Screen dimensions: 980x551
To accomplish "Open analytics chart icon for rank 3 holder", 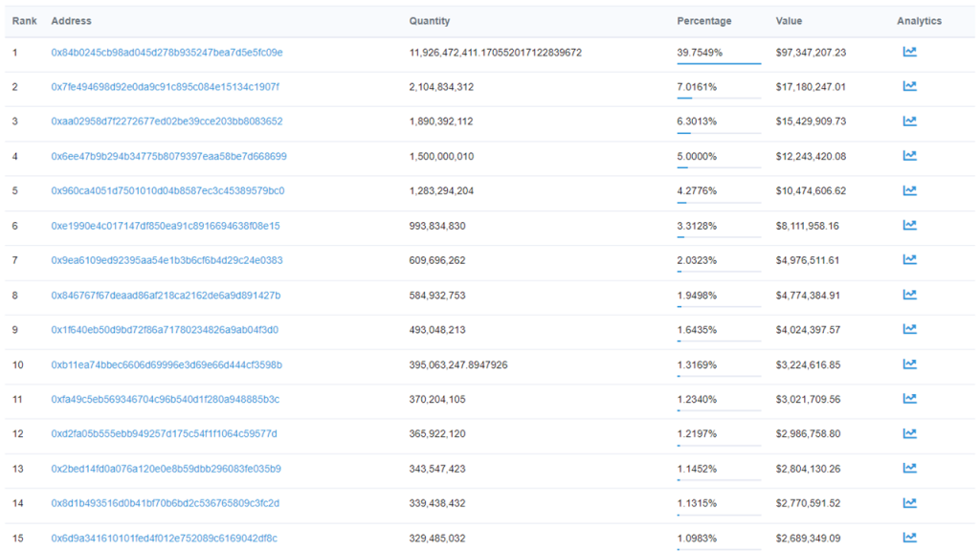I will click(x=909, y=121).
